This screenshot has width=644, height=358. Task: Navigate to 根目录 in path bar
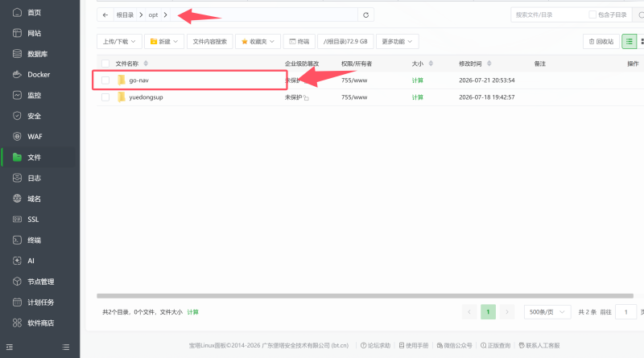pos(125,14)
